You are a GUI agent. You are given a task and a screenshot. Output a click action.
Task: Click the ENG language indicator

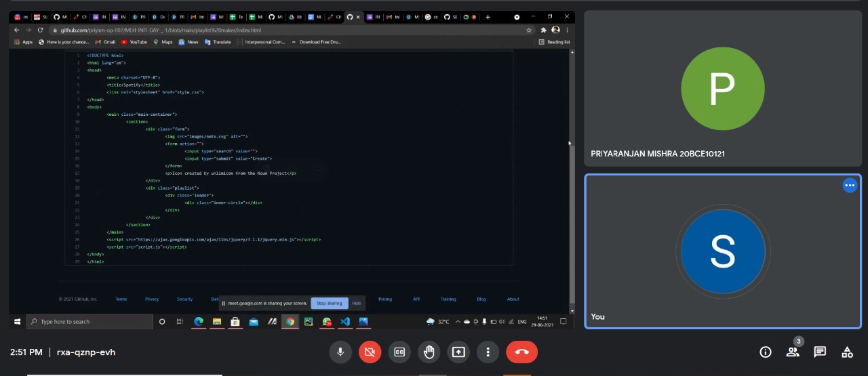tap(523, 321)
